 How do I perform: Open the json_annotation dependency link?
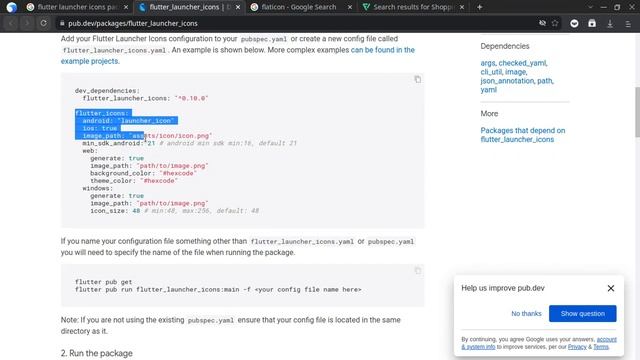507,81
